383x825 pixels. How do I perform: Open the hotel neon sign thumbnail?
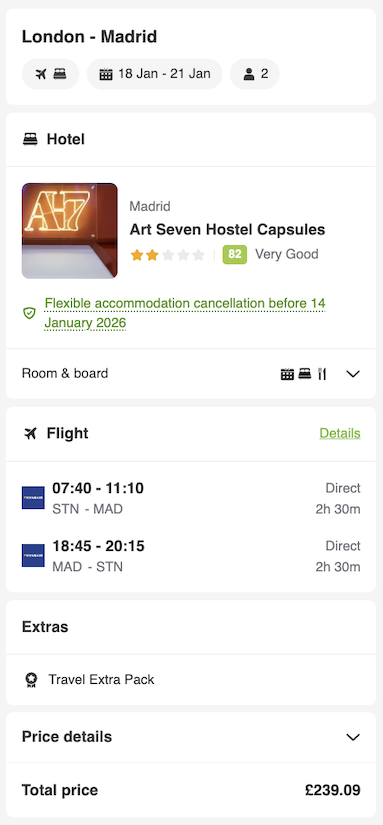(69, 230)
